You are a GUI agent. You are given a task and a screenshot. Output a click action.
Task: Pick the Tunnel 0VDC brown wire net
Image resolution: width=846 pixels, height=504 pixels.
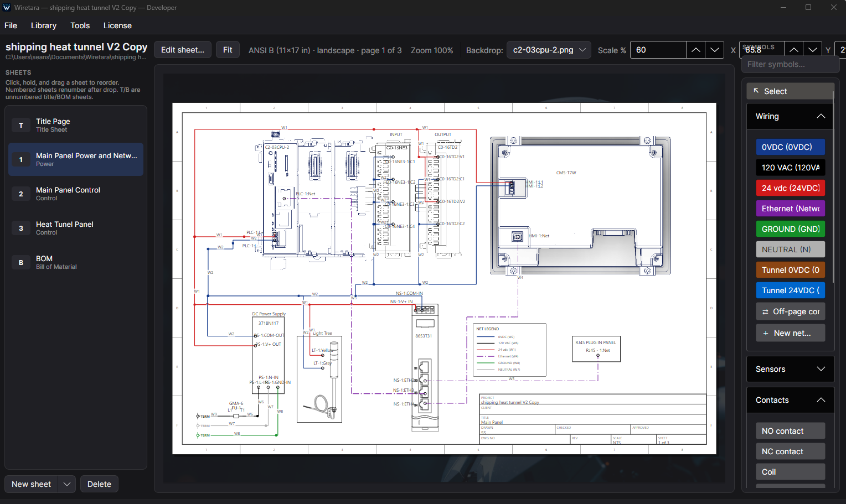coord(790,270)
